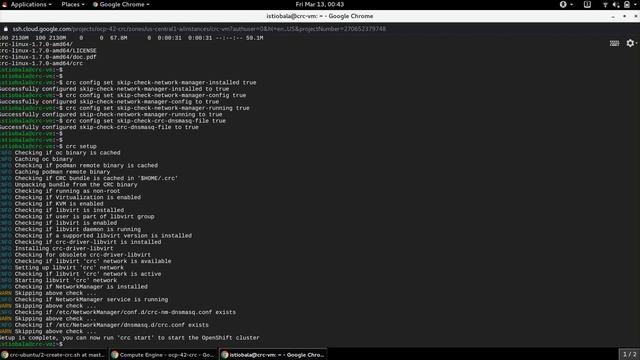This screenshot has width=640, height=360.
Task: Open the Applications menu in top bar
Action: tap(28, 4)
